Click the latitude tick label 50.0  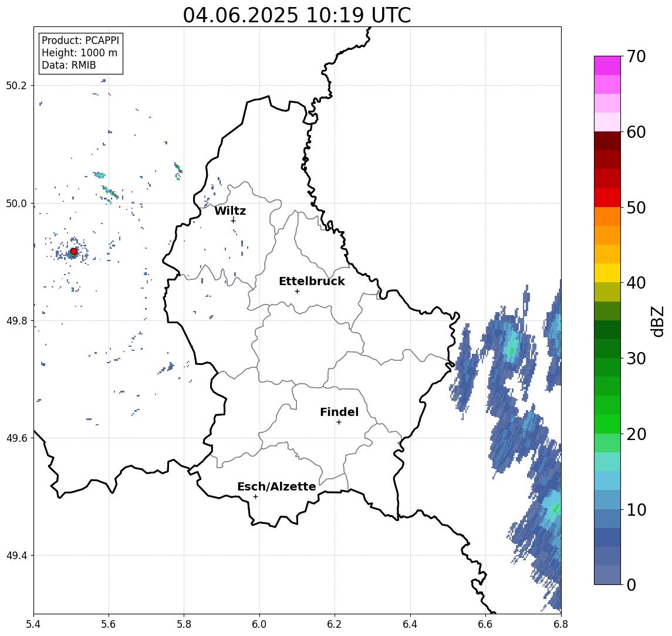pyautogui.click(x=16, y=203)
